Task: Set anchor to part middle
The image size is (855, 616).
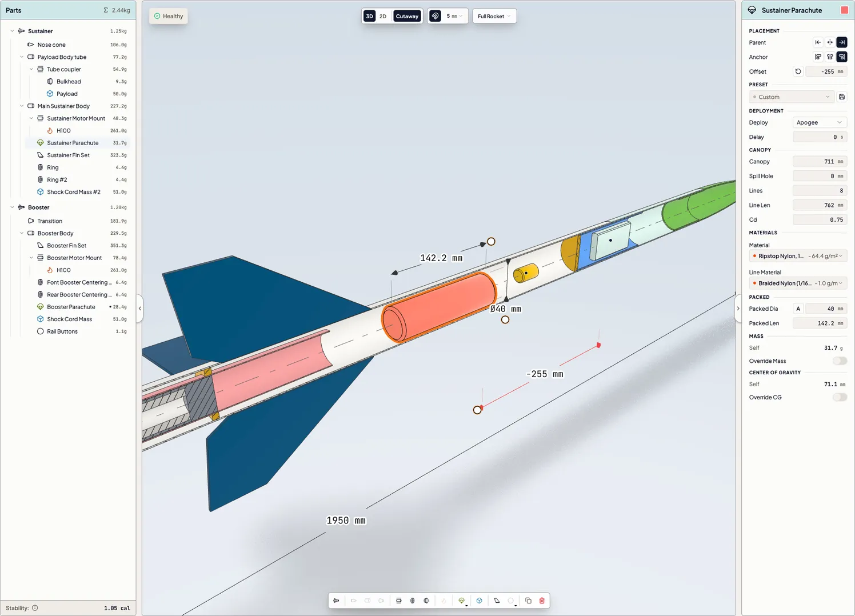Action: pyautogui.click(x=830, y=57)
